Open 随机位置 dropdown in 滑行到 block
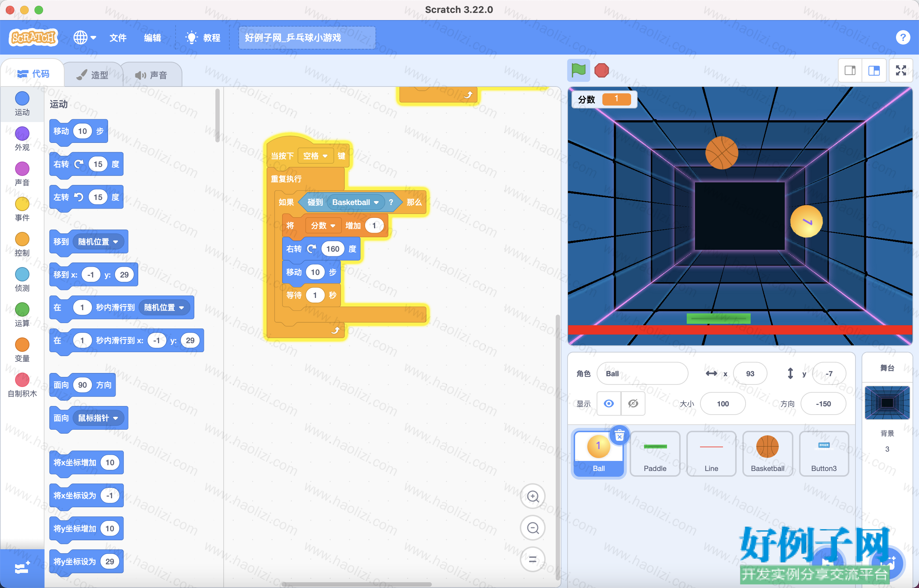919x588 pixels. pyautogui.click(x=164, y=307)
